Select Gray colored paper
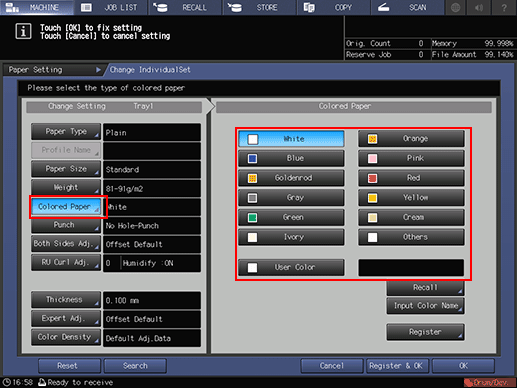The width and height of the screenshot is (517, 388). [x=291, y=197]
